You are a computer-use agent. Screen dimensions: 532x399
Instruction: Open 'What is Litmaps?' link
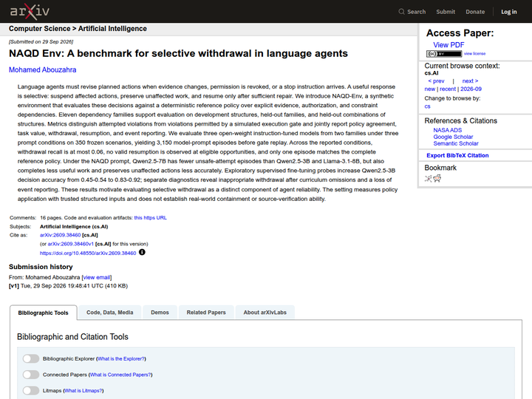point(83,391)
